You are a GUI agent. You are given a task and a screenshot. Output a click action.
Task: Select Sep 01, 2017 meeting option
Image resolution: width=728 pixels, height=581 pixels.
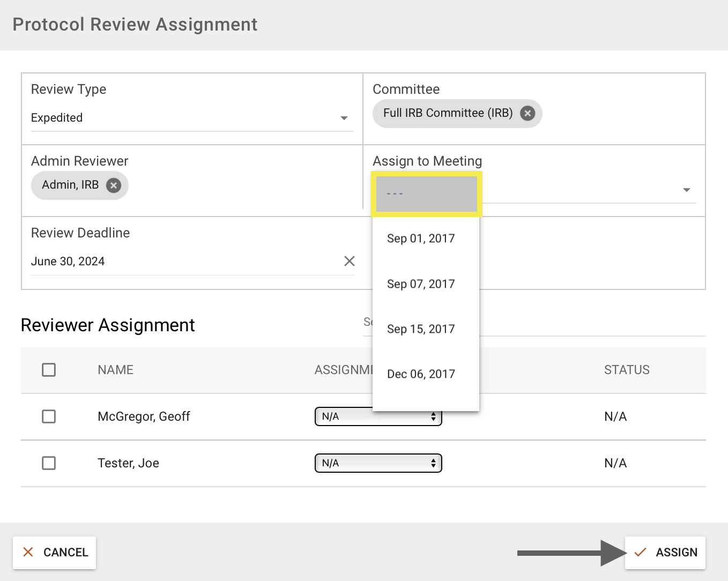tap(421, 239)
